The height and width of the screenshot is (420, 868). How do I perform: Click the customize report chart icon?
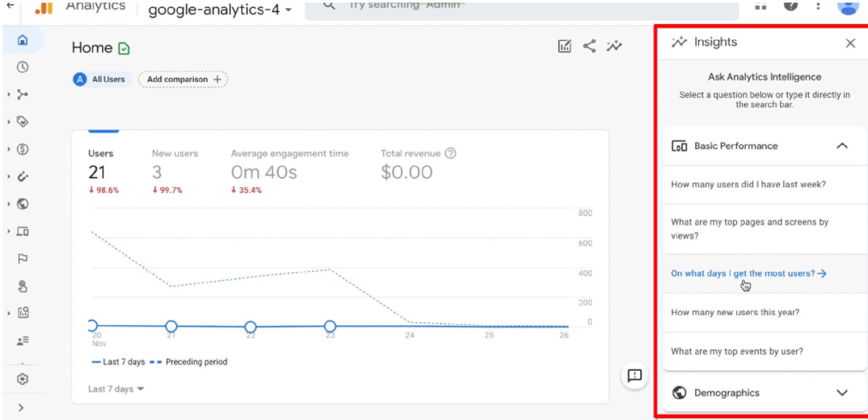tap(565, 46)
